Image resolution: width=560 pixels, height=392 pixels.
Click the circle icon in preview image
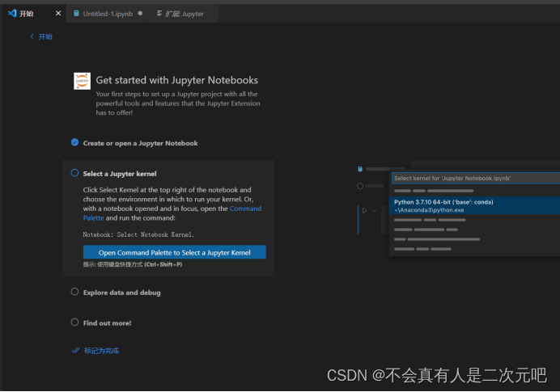click(360, 186)
